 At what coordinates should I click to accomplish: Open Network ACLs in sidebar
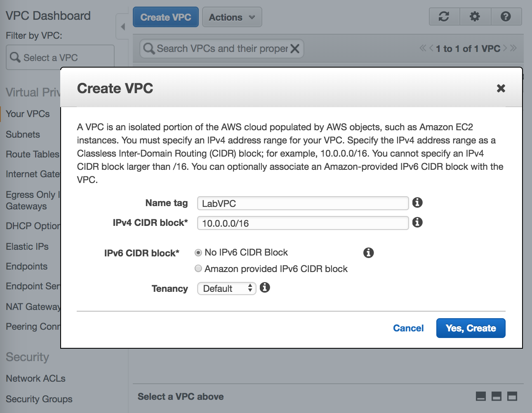click(35, 378)
